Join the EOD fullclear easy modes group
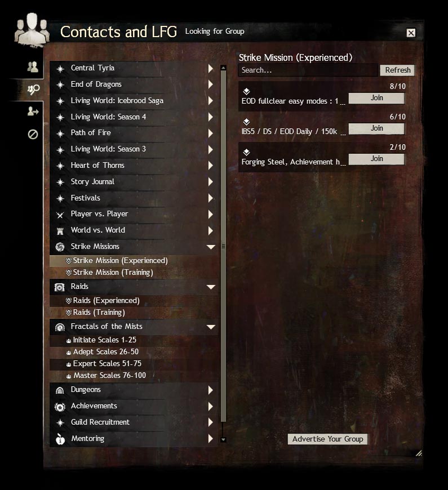Image resolution: width=448 pixels, height=490 pixels. coord(376,98)
